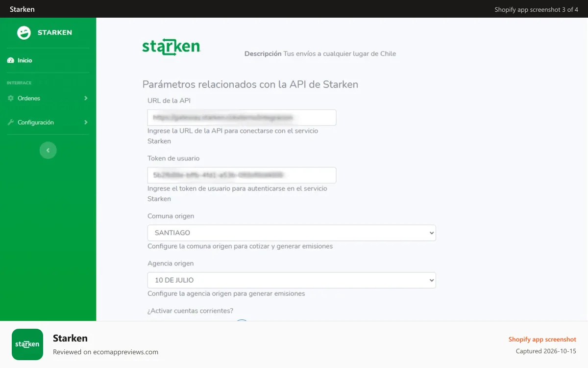588x368 pixels.
Task: Click the STARKEN brand text in sidebar
Action: pyautogui.click(x=55, y=32)
